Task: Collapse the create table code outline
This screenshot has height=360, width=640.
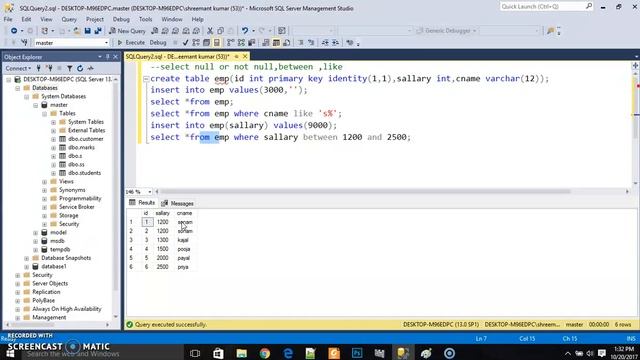Action: 146,79
